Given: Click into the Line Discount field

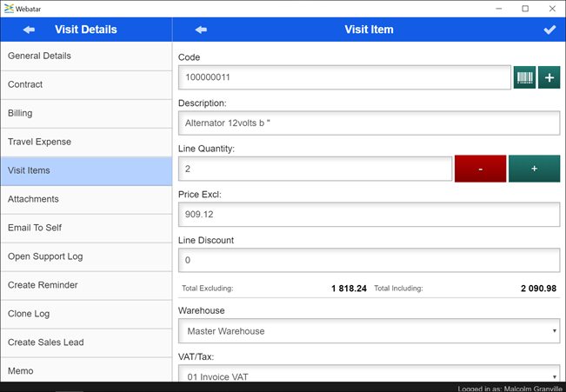Looking at the screenshot, I should coord(369,260).
